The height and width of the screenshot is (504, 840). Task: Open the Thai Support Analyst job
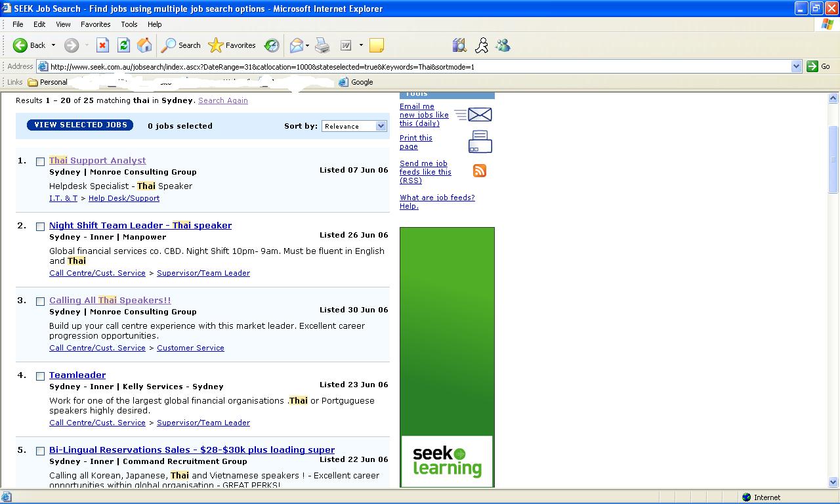pyautogui.click(x=98, y=160)
